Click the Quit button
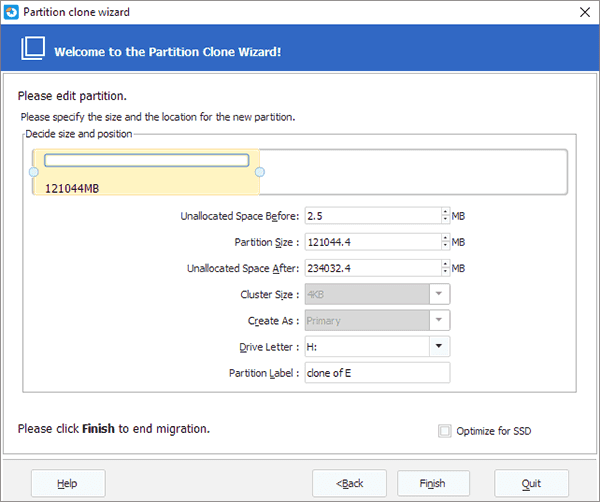 click(x=532, y=483)
